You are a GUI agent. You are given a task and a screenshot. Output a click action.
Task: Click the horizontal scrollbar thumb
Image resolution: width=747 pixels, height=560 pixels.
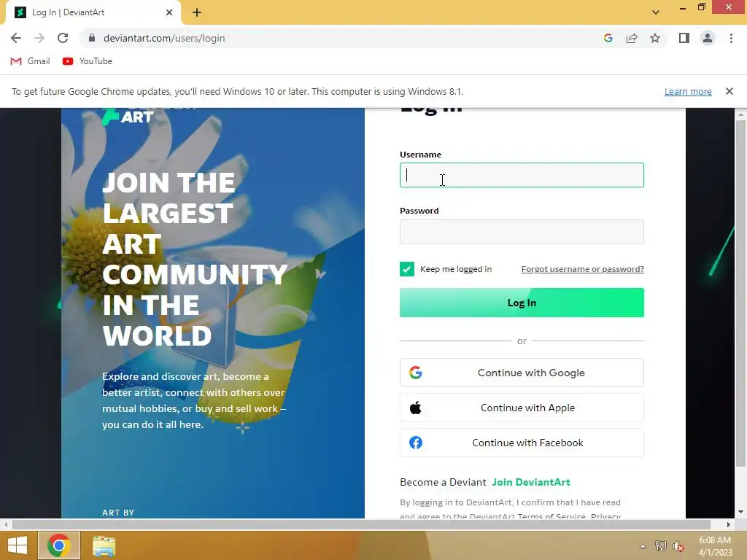pos(361,524)
